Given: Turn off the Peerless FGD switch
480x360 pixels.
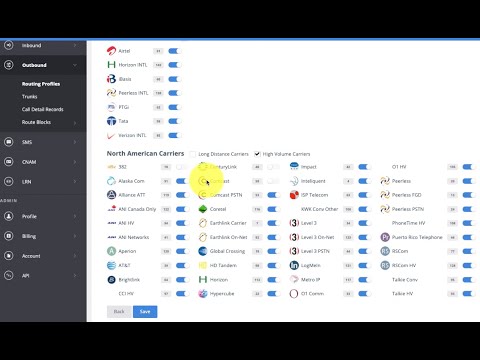Looking at the screenshot, I should click(x=469, y=195).
